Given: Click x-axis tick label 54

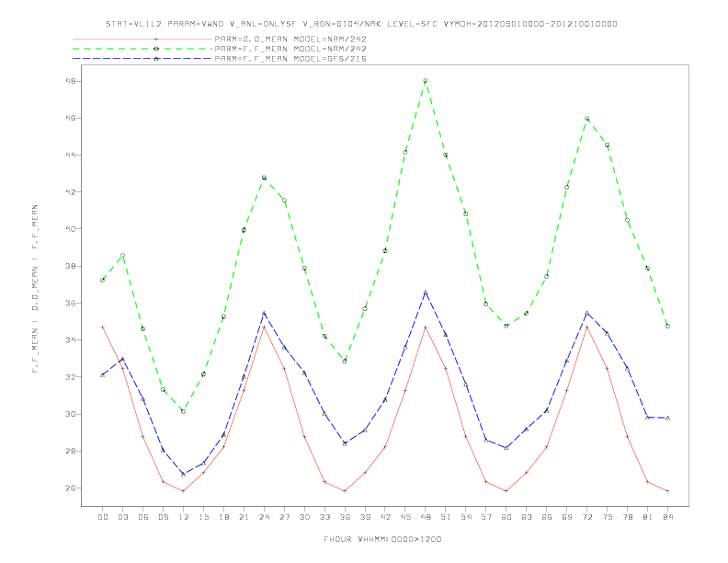Looking at the screenshot, I should pyautogui.click(x=466, y=517).
